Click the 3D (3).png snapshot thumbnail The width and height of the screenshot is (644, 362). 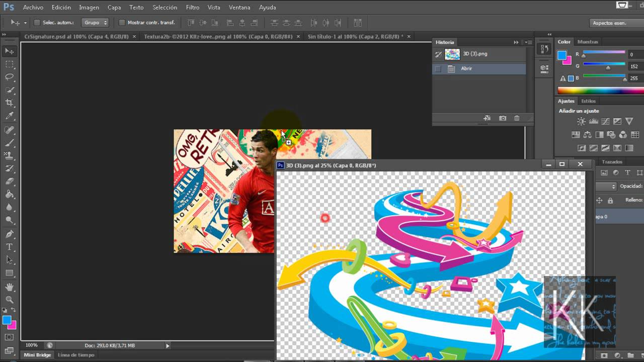[x=452, y=54]
